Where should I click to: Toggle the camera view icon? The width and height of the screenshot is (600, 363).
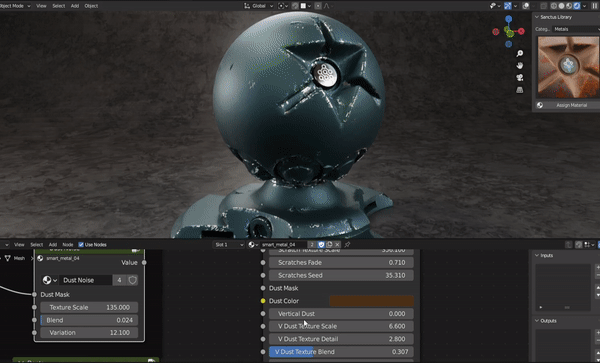click(x=519, y=78)
